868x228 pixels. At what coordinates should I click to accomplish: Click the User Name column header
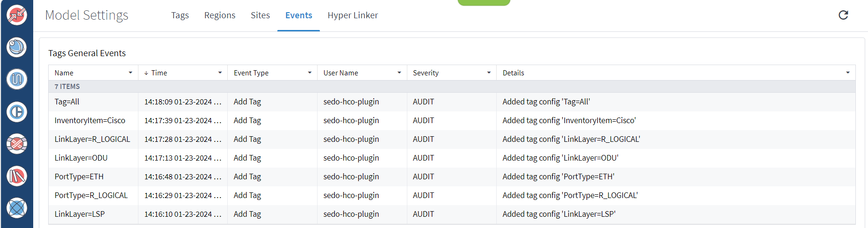point(340,73)
